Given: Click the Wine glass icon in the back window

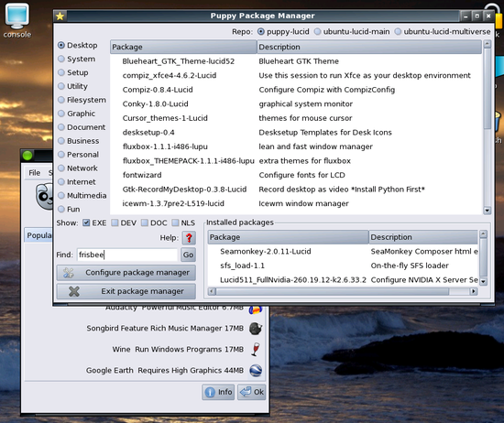Looking at the screenshot, I should click(x=256, y=349).
